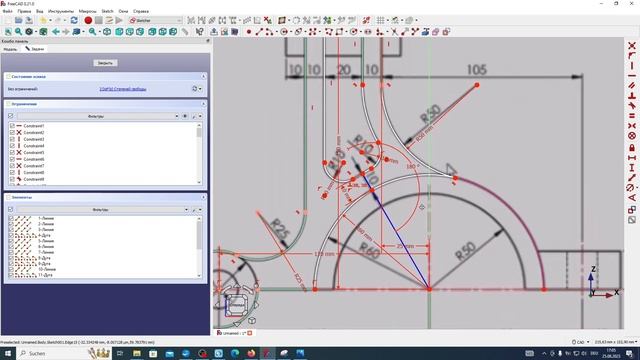Click the constraints list scrollbar
Screen dimensions: 640x360
tap(199, 154)
